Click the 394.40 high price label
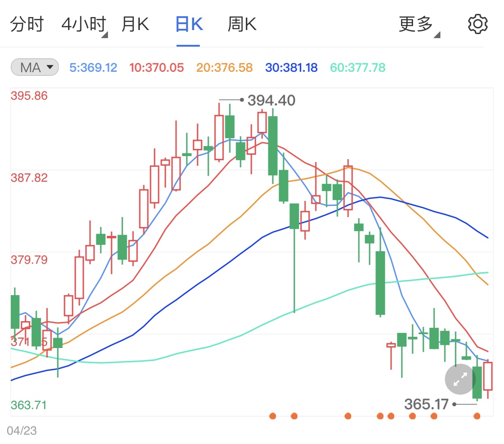The image size is (504, 444). (x=271, y=100)
